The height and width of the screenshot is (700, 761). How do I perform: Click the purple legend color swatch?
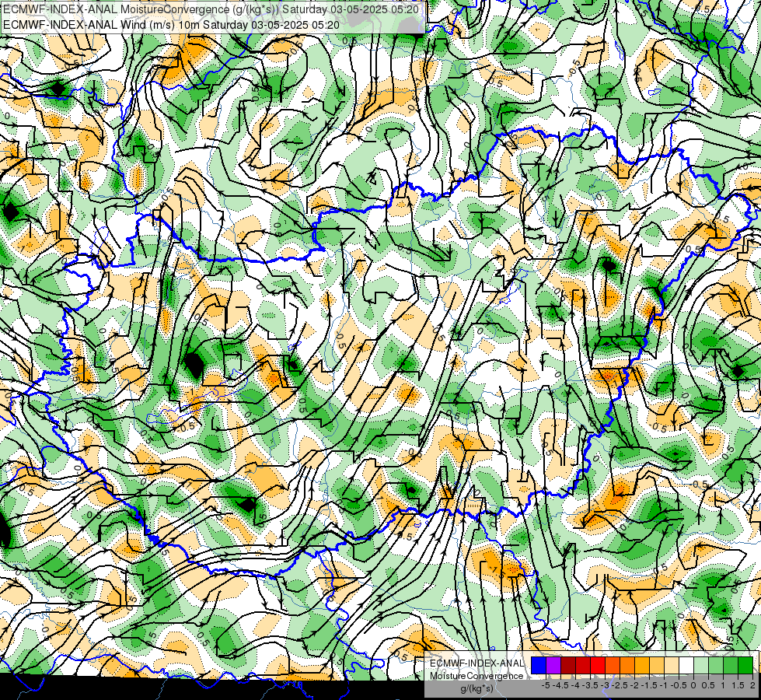tap(553, 666)
